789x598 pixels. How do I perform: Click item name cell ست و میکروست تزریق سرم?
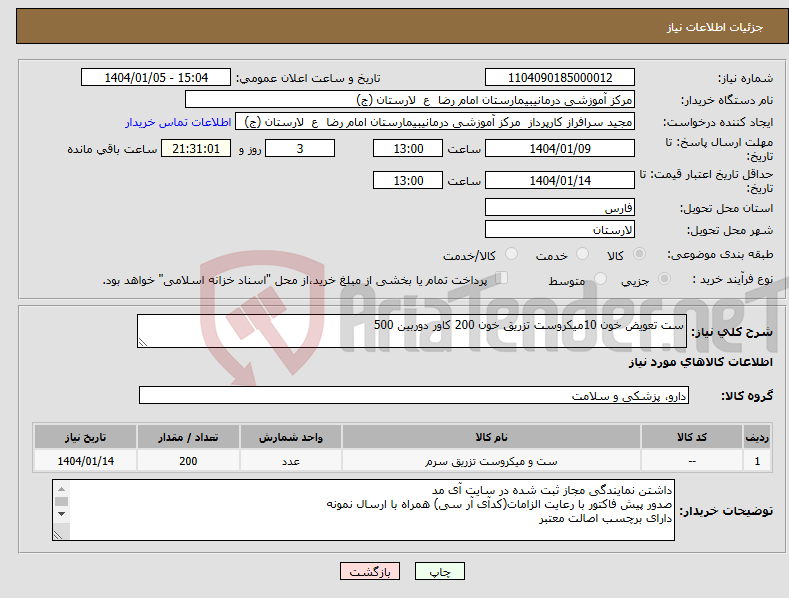coord(491,461)
